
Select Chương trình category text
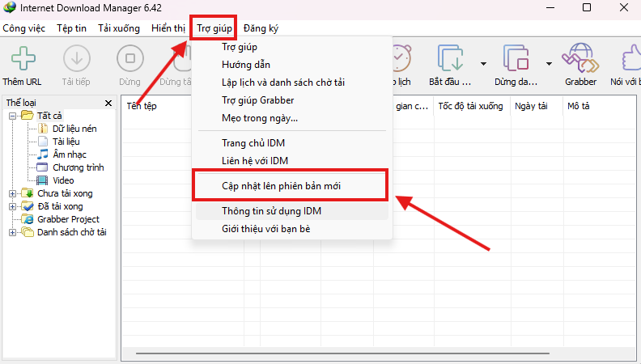79,167
